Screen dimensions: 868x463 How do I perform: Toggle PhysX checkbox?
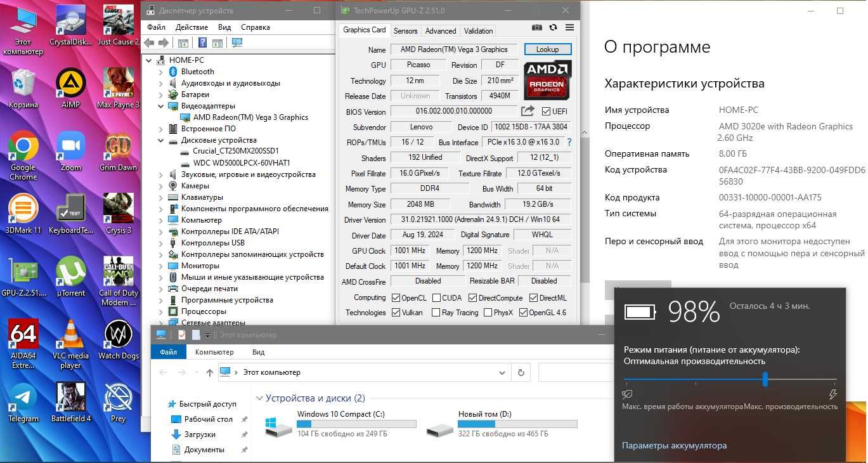(488, 313)
